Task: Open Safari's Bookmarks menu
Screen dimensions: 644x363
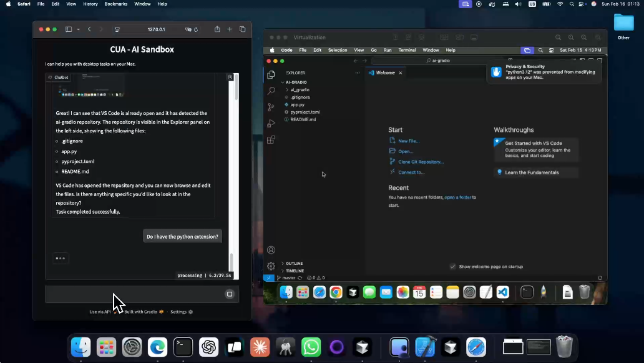Action: point(116,4)
